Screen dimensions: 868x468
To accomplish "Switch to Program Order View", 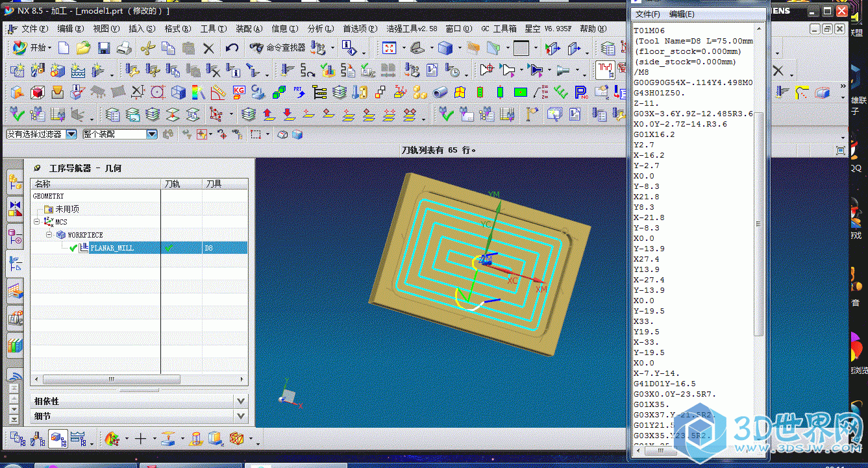I will pos(18,439).
